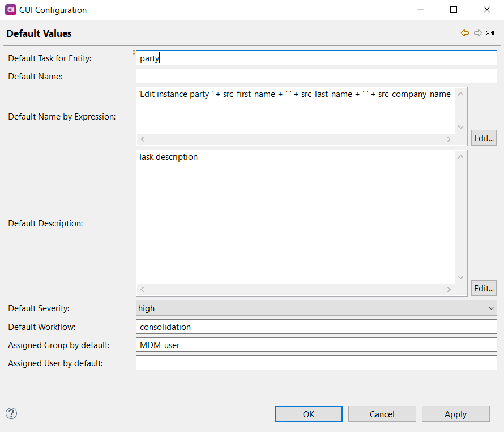Click the Default Task for Entity field
The height and width of the screenshot is (432, 504).
(x=316, y=57)
